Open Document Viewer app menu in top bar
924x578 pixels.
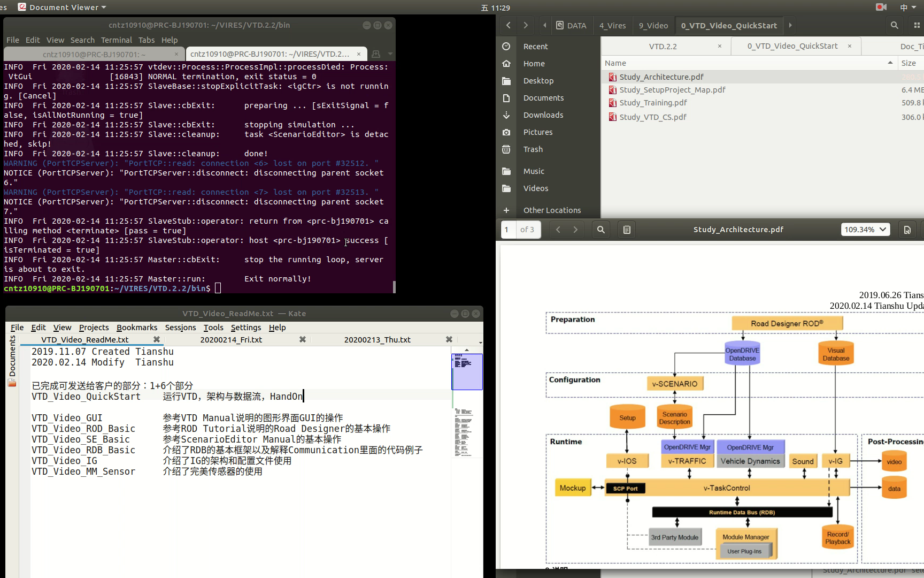tap(63, 7)
